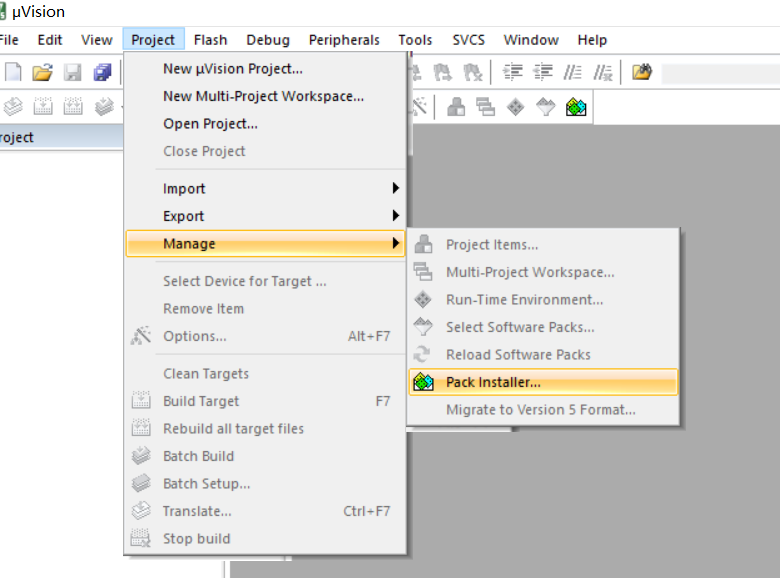This screenshot has width=780, height=578.
Task: Click the Options wand menu icon
Action: pyautogui.click(x=141, y=336)
